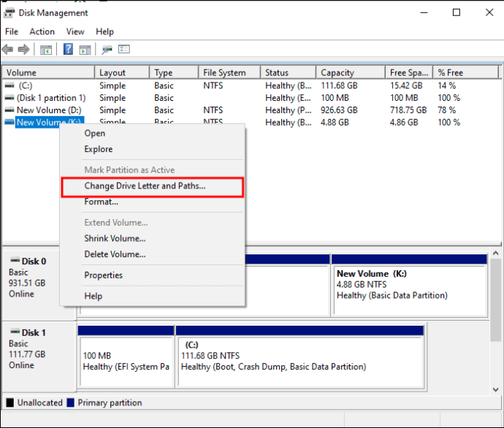The height and width of the screenshot is (428, 504).
Task: Click the Settings checklist toolbar icon
Action: [x=124, y=50]
